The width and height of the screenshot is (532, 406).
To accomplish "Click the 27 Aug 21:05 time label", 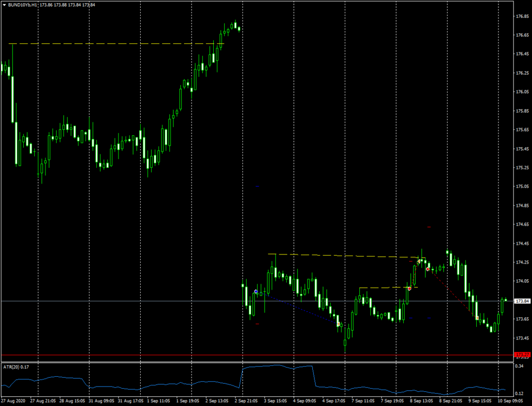I will [43, 401].
